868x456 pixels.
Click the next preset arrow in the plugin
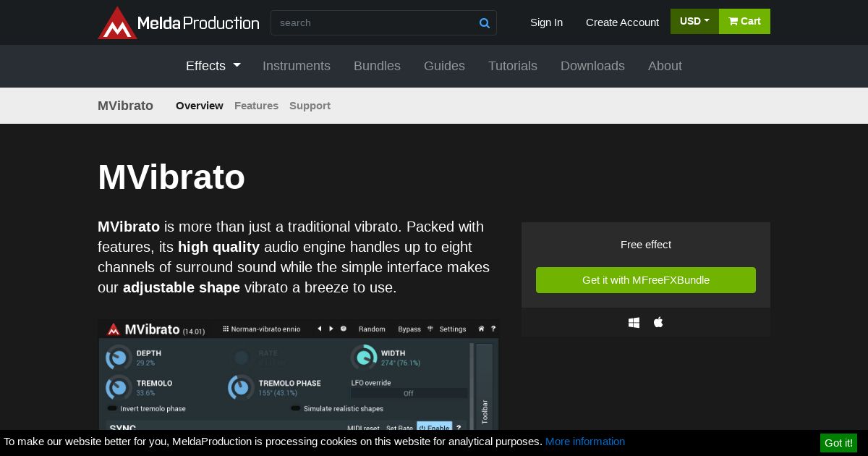coord(331,329)
